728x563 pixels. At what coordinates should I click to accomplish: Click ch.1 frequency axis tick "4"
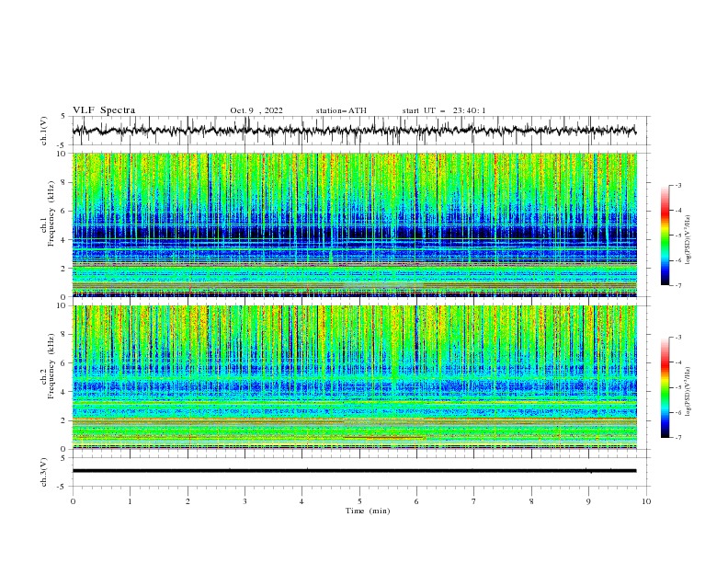[x=64, y=240]
